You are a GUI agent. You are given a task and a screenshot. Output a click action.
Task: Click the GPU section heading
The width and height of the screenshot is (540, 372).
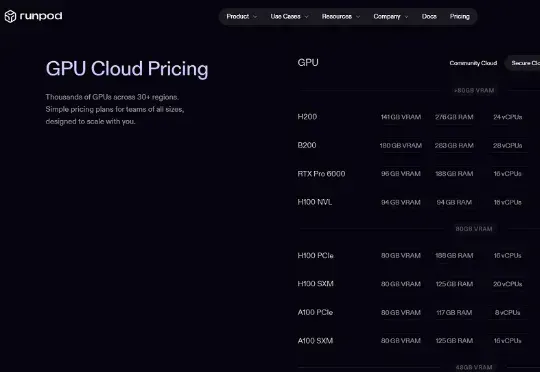(x=308, y=63)
